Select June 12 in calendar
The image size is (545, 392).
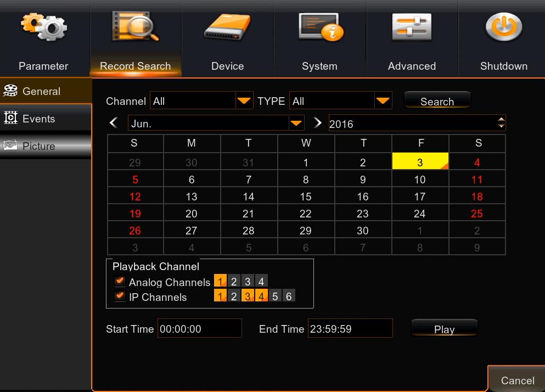(x=135, y=196)
